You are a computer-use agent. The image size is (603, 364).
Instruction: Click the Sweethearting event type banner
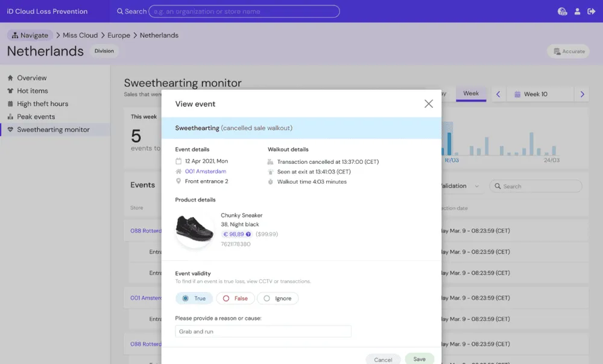coord(301,128)
